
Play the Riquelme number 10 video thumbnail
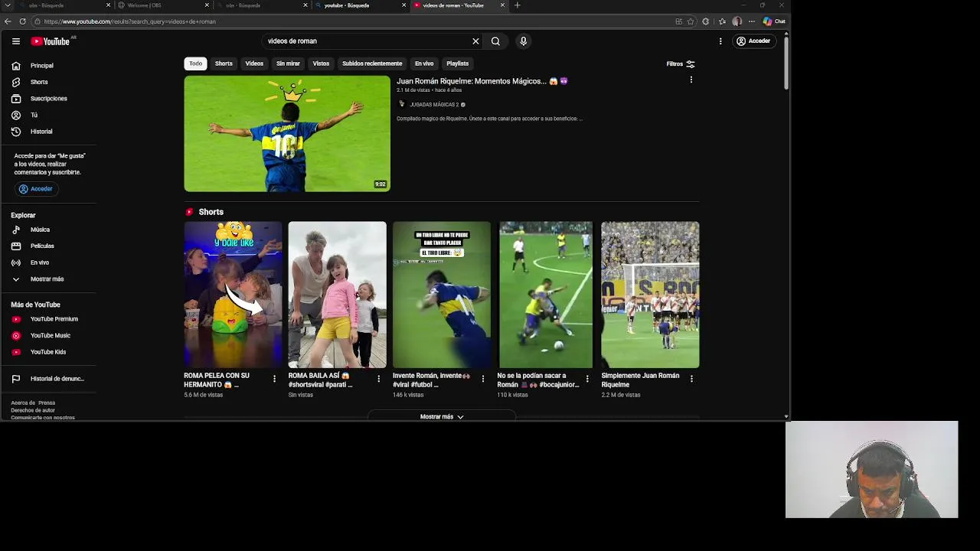[287, 133]
